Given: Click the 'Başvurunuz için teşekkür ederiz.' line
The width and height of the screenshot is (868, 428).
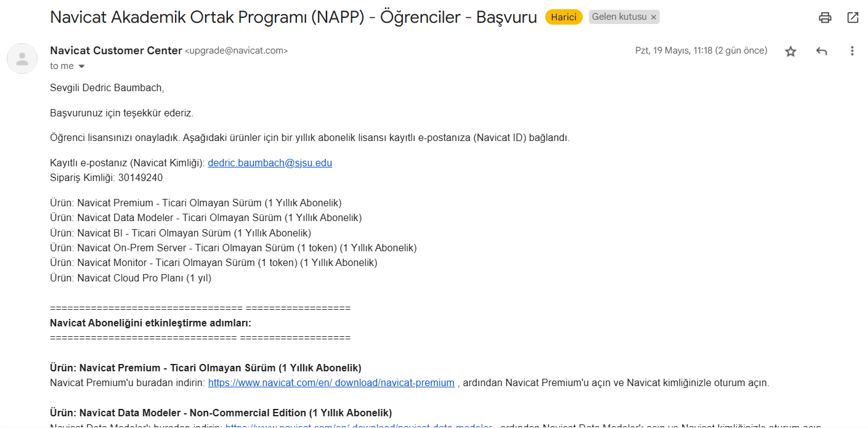Looking at the screenshot, I should (x=122, y=113).
